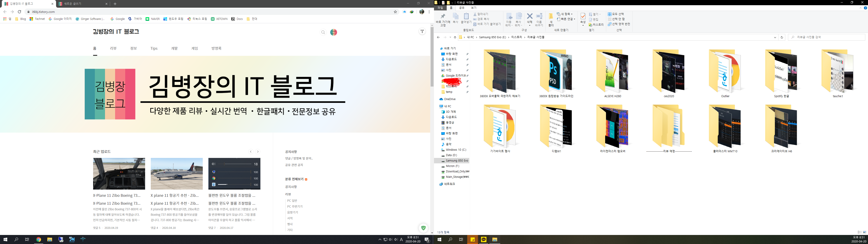Go up one folder level arrow
Screen dimensions: 868x244
(455, 38)
